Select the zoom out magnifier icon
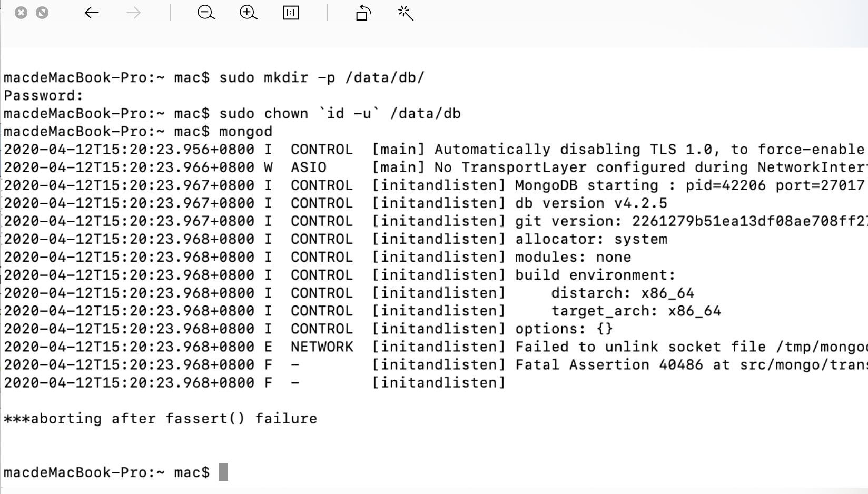 point(206,13)
